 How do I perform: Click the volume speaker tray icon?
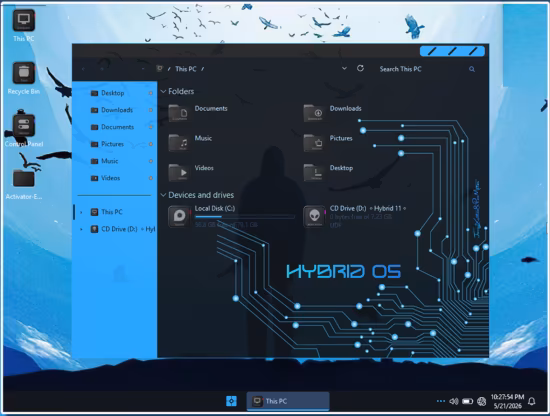454,401
